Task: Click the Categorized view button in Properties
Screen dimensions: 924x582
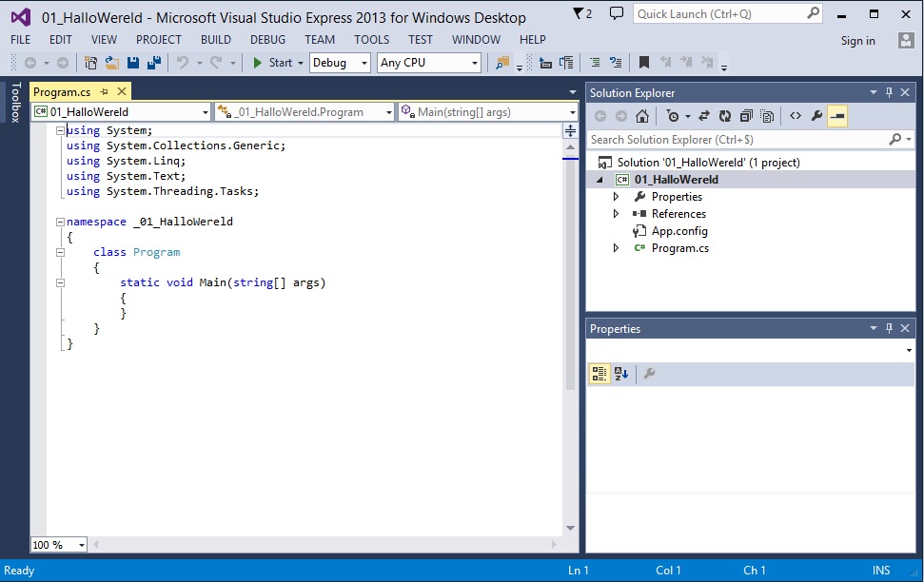Action: click(600, 374)
